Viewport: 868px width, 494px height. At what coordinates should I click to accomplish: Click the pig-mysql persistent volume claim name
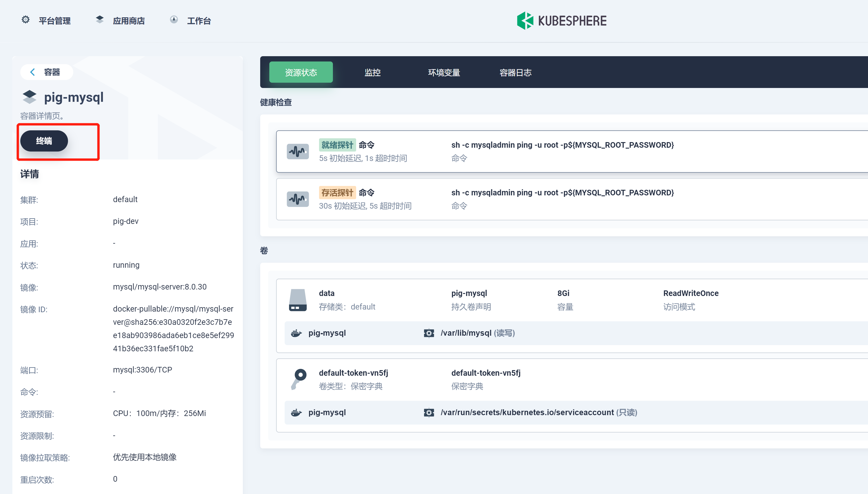pos(469,293)
